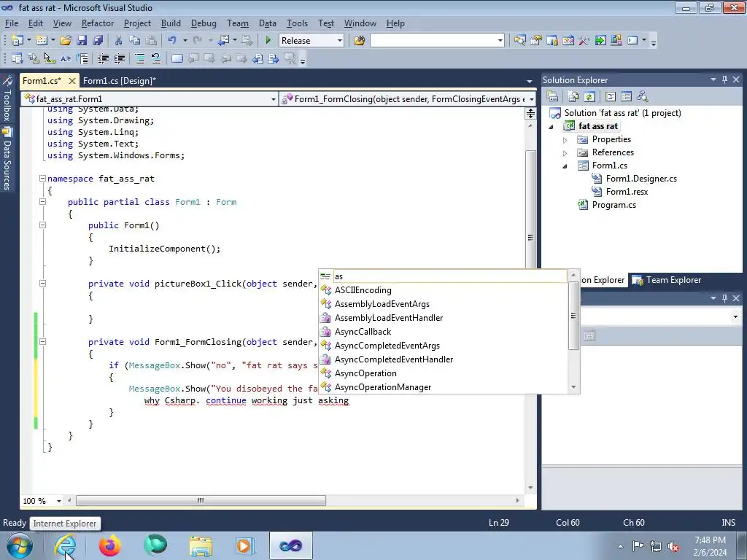This screenshot has height=560, width=747.
Task: Click the Increase Line Indent icon
Action: pos(120,58)
